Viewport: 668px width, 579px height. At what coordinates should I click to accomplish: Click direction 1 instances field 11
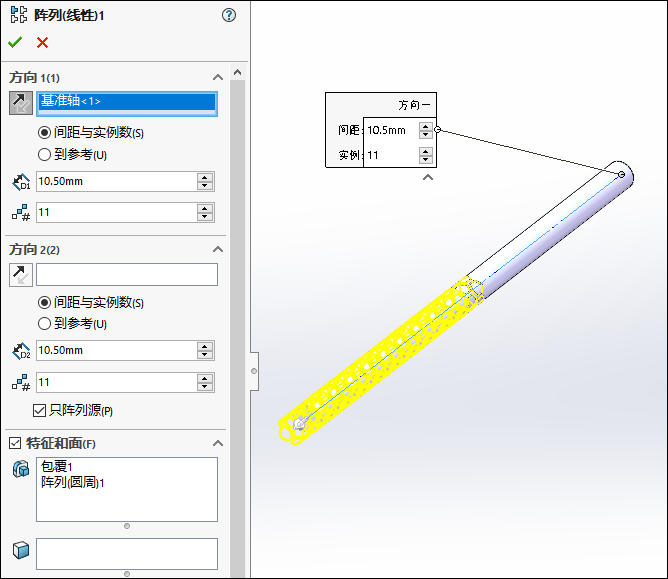117,212
